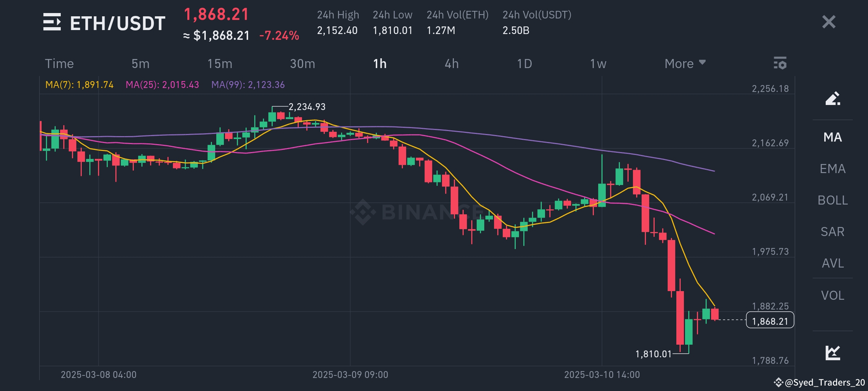Image resolution: width=868 pixels, height=391 pixels.
Task: Select the drawing pencil tool
Action: (833, 98)
